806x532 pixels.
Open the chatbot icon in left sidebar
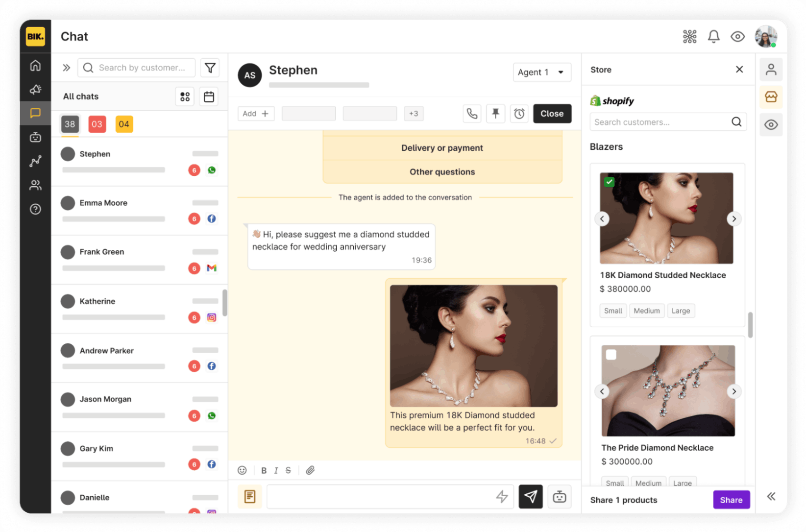35,137
